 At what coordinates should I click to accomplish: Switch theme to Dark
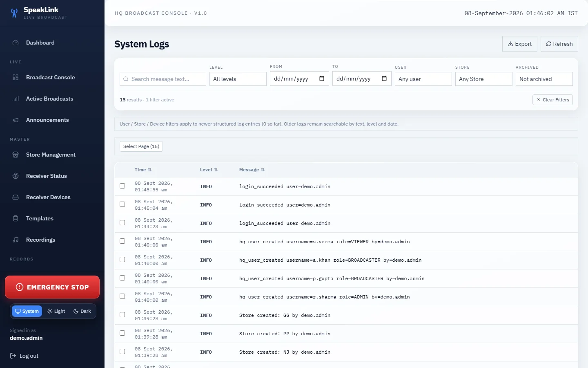coord(82,311)
